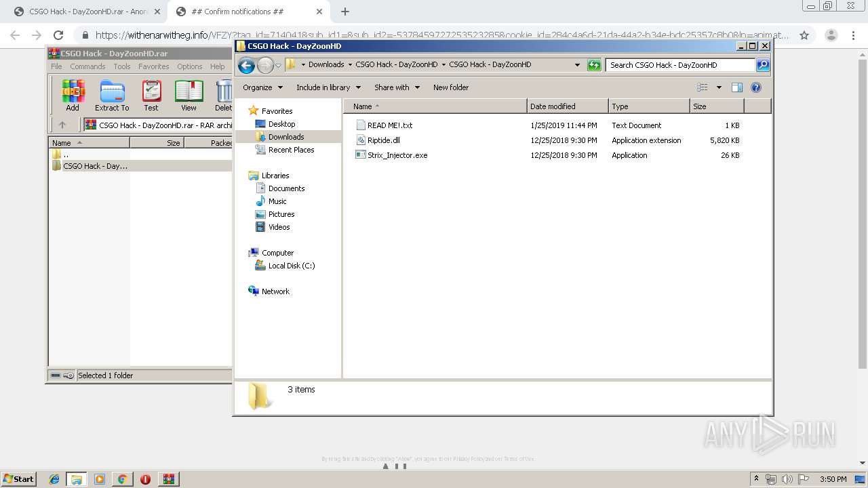Open Recent Places in the sidebar
The width and height of the screenshot is (868, 488).
tap(291, 150)
